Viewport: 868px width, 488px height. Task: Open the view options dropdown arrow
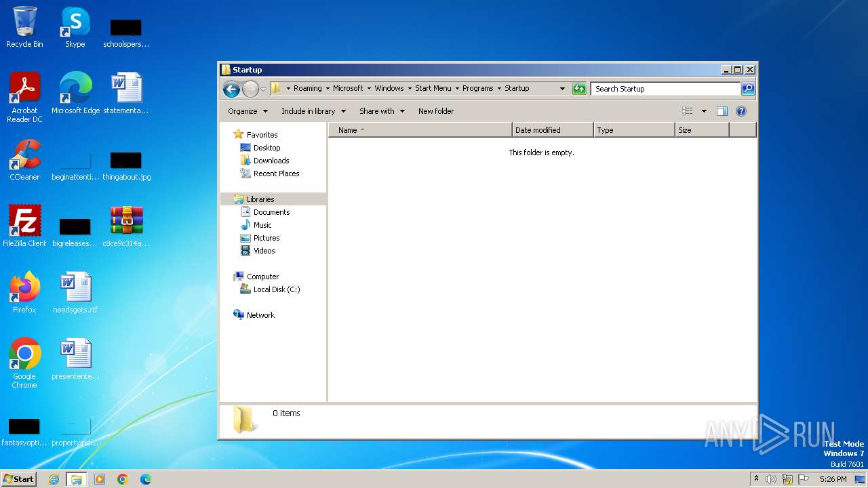704,111
